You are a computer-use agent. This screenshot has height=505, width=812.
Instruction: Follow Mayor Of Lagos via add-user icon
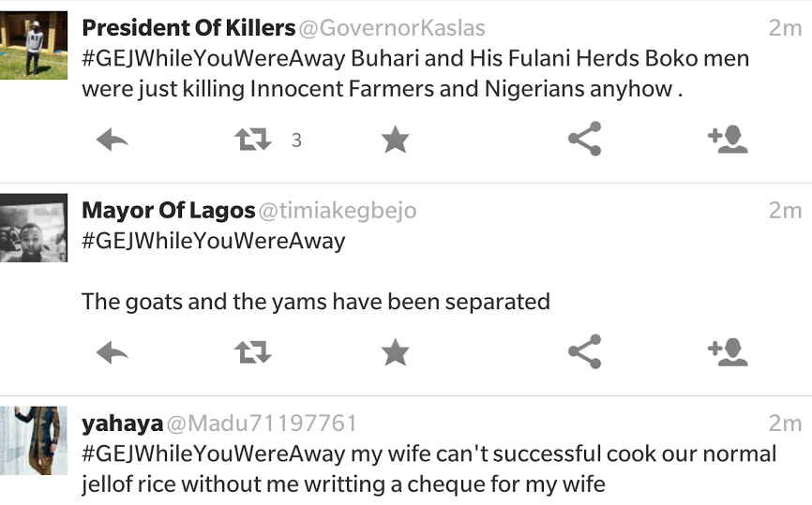[728, 353]
